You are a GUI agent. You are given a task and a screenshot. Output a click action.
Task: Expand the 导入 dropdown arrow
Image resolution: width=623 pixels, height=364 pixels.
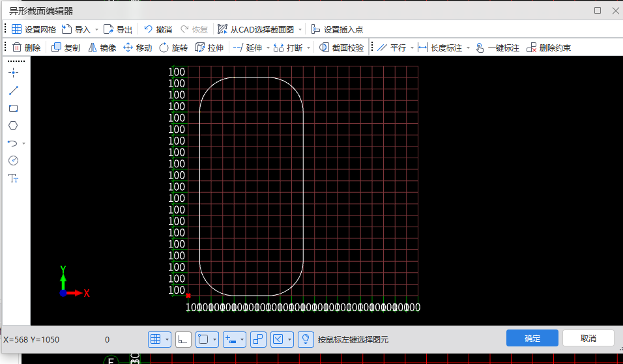[96, 30]
